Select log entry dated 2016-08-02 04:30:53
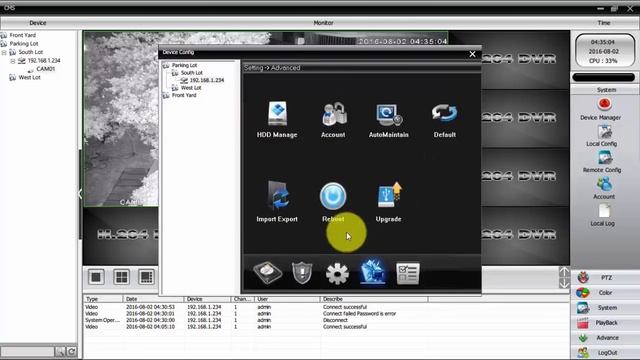The height and width of the screenshot is (360, 640). [326, 307]
